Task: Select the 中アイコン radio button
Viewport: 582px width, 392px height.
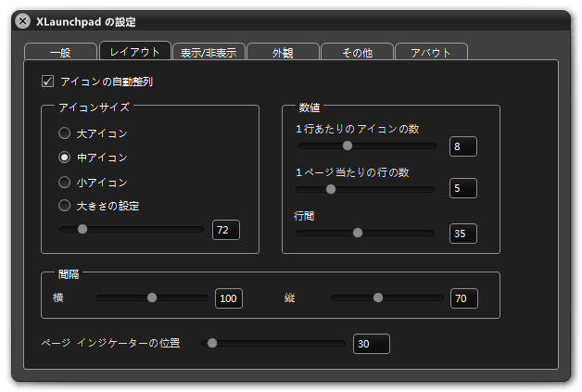Action: coord(64,158)
